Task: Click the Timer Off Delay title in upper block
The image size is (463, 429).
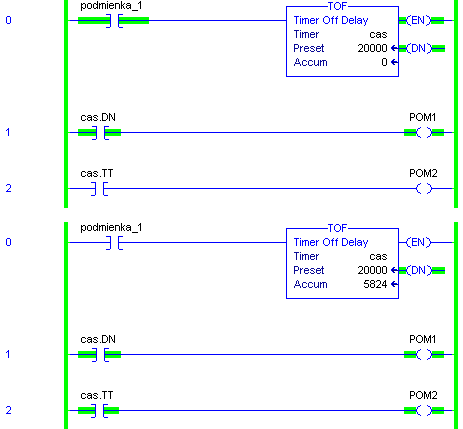Action: [331, 20]
